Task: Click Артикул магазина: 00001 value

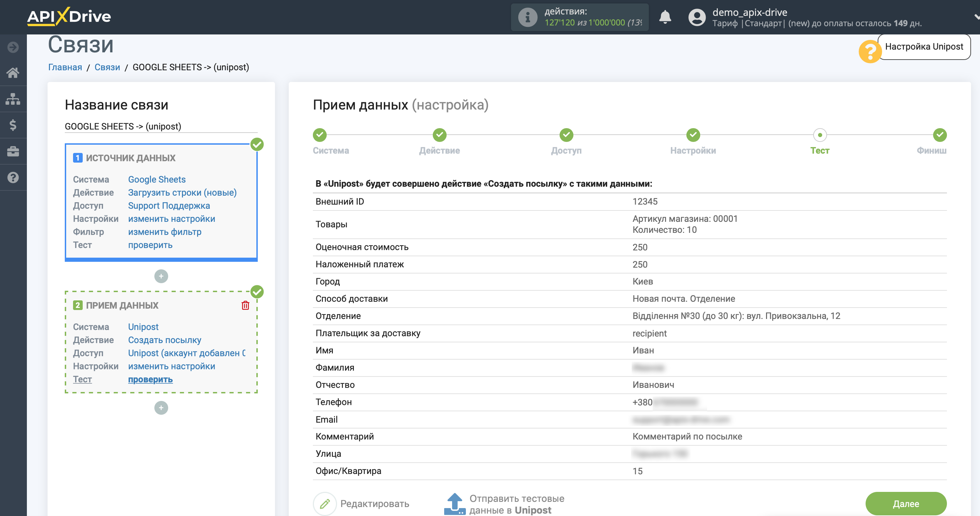Action: [685, 219]
